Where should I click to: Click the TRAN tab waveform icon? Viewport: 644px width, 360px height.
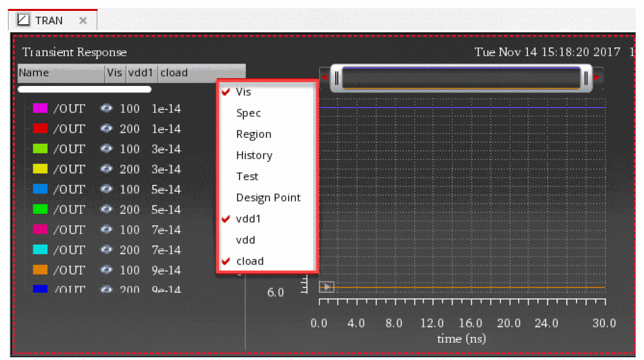[x=23, y=21]
